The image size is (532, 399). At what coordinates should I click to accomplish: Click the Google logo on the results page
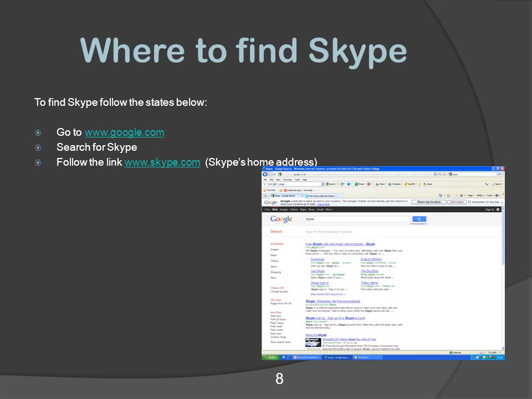tap(281, 219)
